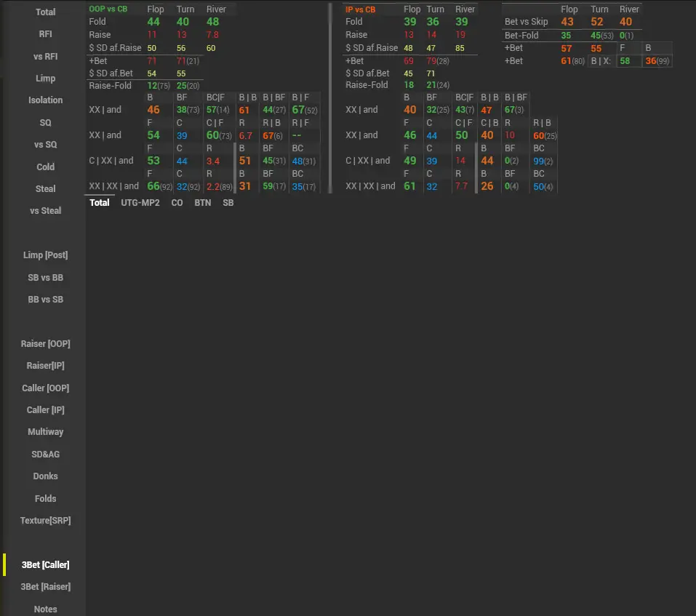Open the Raiser [OOP] section
Viewport: 696px width, 616px height.
point(45,344)
